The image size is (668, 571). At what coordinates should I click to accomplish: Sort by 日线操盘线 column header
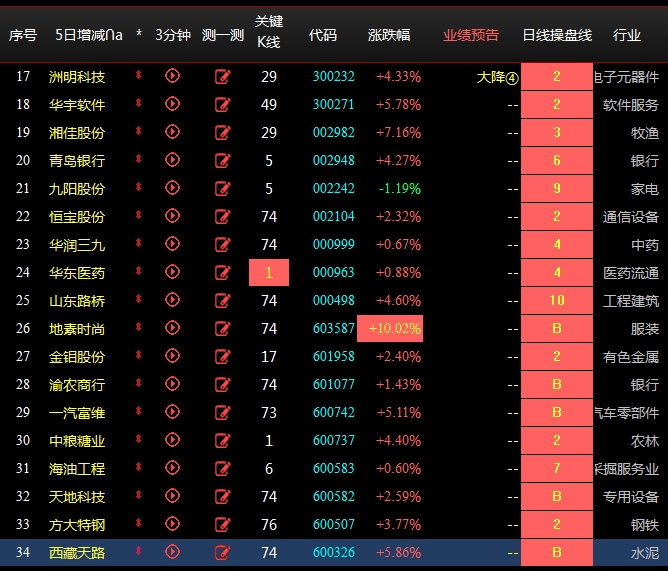click(557, 35)
